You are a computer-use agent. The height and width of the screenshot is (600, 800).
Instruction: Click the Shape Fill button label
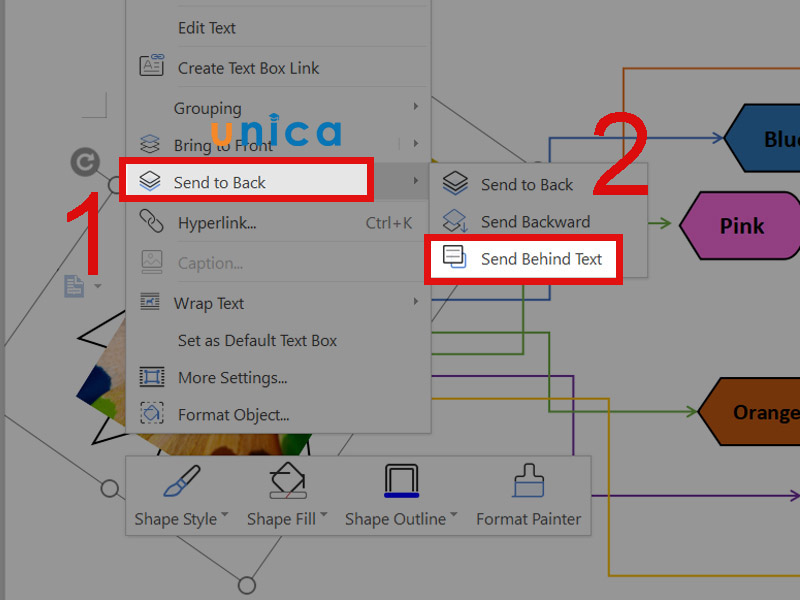[x=281, y=519]
